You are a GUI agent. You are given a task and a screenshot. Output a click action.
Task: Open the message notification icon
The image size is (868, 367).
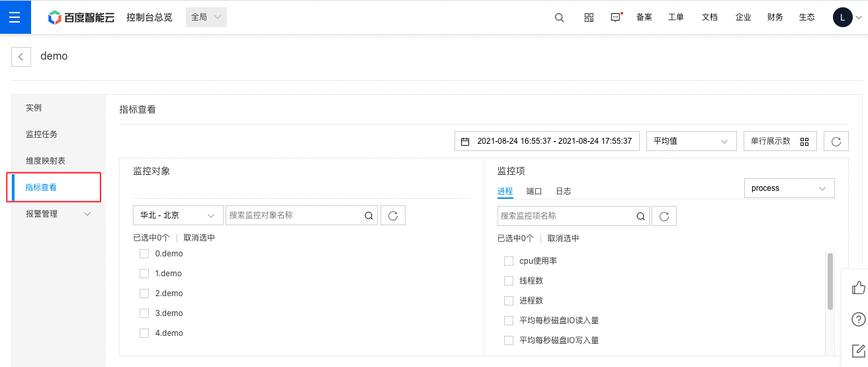click(x=616, y=17)
